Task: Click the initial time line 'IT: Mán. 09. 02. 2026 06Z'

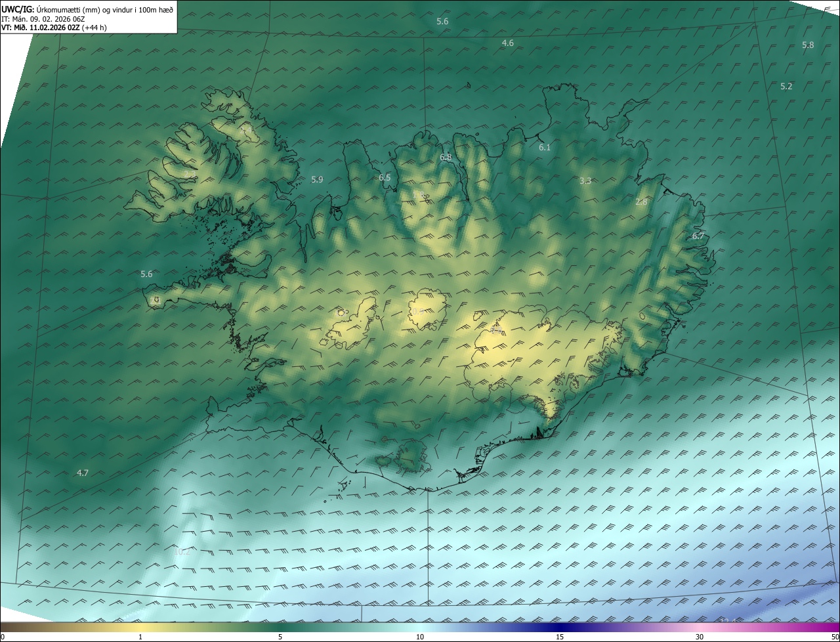Action: pos(43,19)
